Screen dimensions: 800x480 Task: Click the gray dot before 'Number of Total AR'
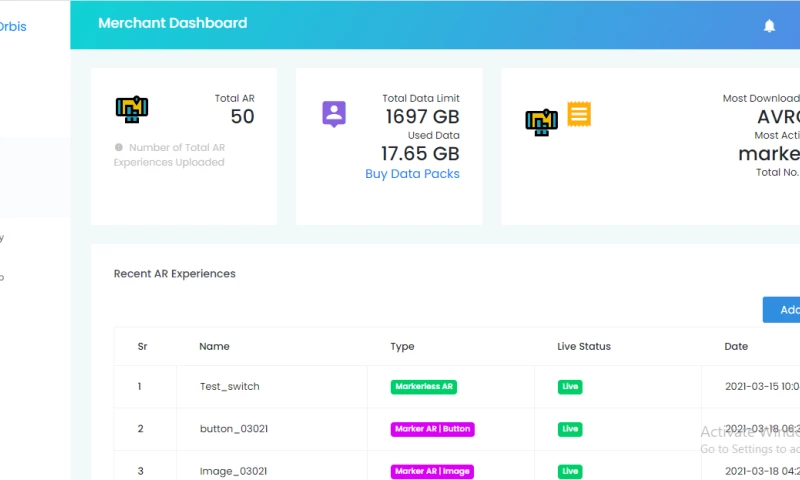[x=119, y=147]
